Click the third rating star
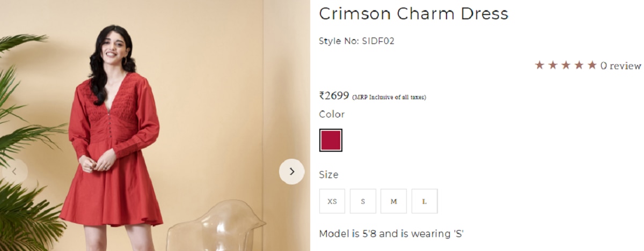 coord(566,65)
